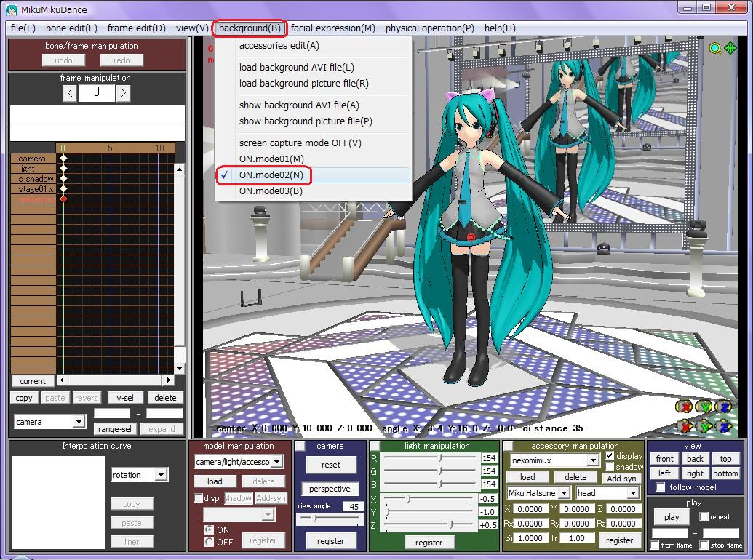Go to previous frame with left arrow
This screenshot has width=753, height=560.
70,92
